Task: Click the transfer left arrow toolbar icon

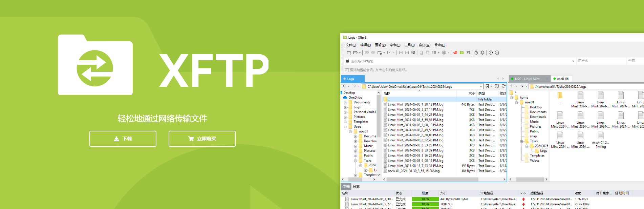Action: 401,53
